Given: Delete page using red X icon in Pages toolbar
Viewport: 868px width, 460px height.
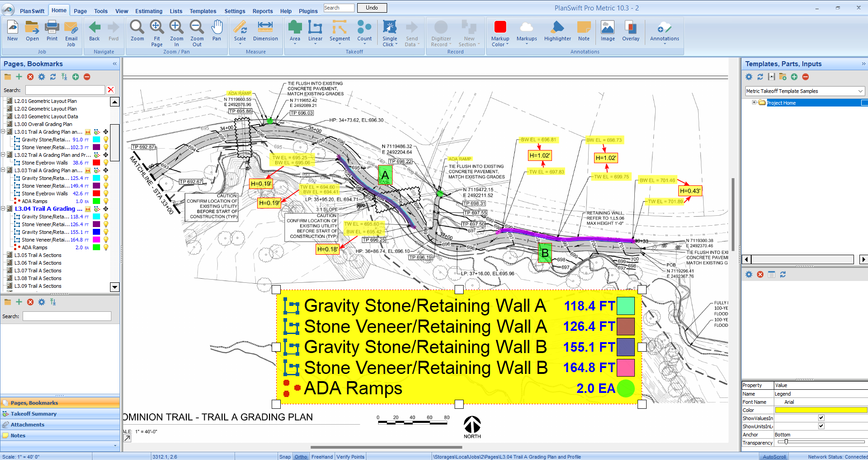Looking at the screenshot, I should pyautogui.click(x=30, y=77).
